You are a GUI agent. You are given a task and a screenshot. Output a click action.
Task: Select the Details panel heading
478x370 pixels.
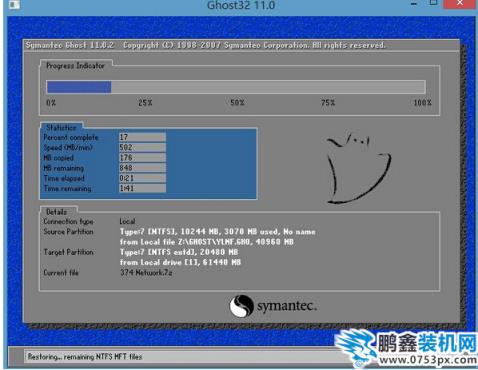point(56,212)
